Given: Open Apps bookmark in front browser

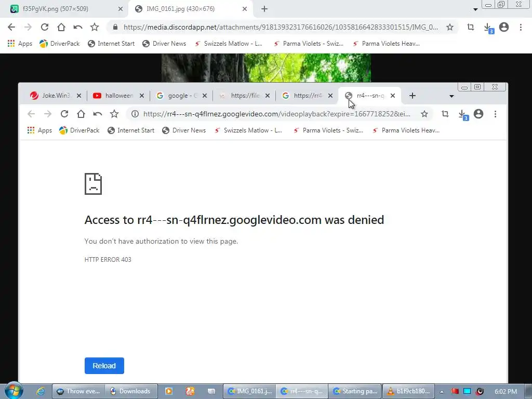Looking at the screenshot, I should click(39, 130).
